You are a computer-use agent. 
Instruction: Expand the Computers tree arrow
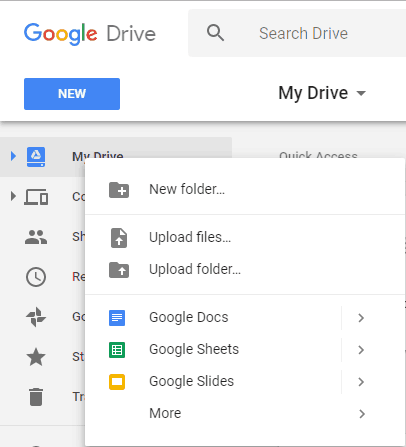(x=13, y=196)
